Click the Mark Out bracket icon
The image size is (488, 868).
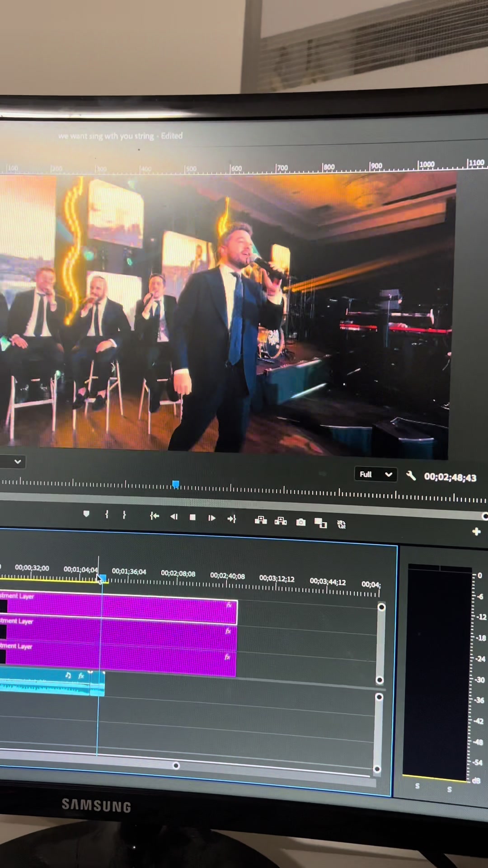(x=124, y=515)
